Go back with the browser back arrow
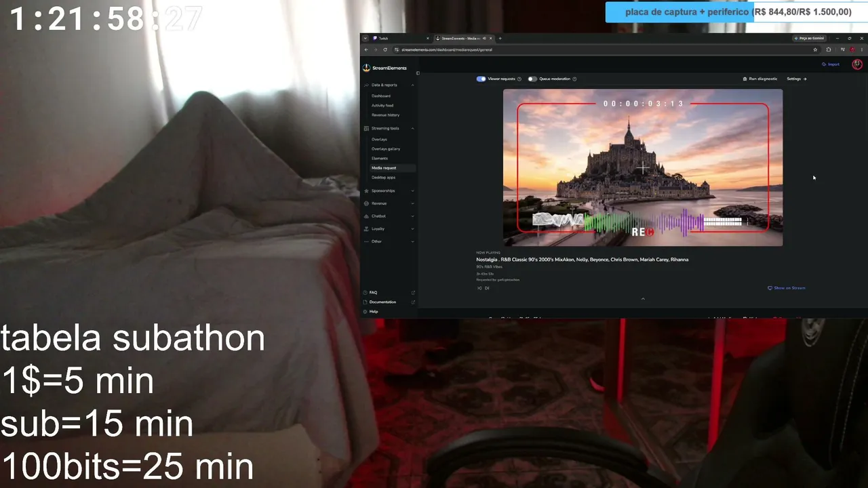Screen dimensions: 868x488 [366, 49]
